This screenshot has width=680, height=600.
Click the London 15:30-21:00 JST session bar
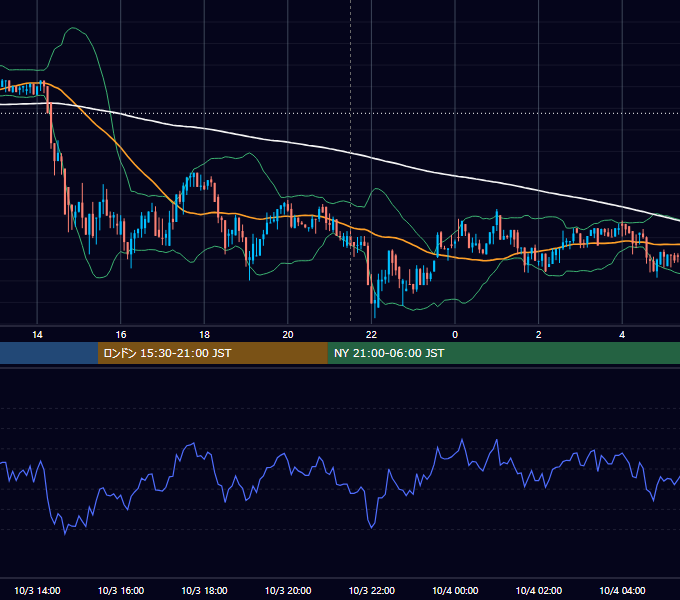(x=212, y=353)
